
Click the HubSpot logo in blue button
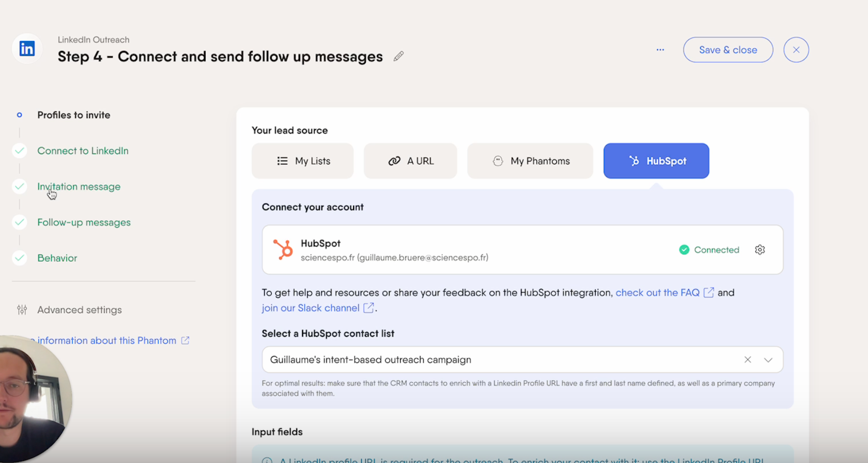(634, 161)
